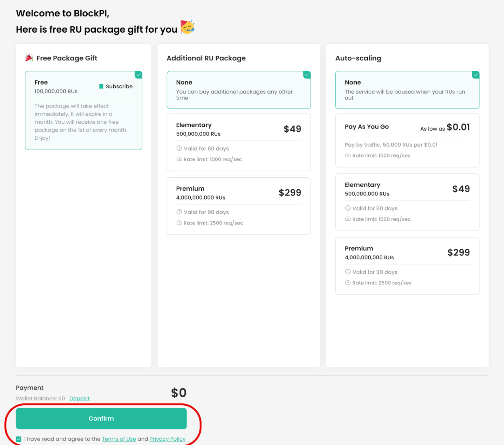The height and width of the screenshot is (445, 504).
Task: Click clock icon in Auto-scaling Premium card
Action: pos(348,272)
